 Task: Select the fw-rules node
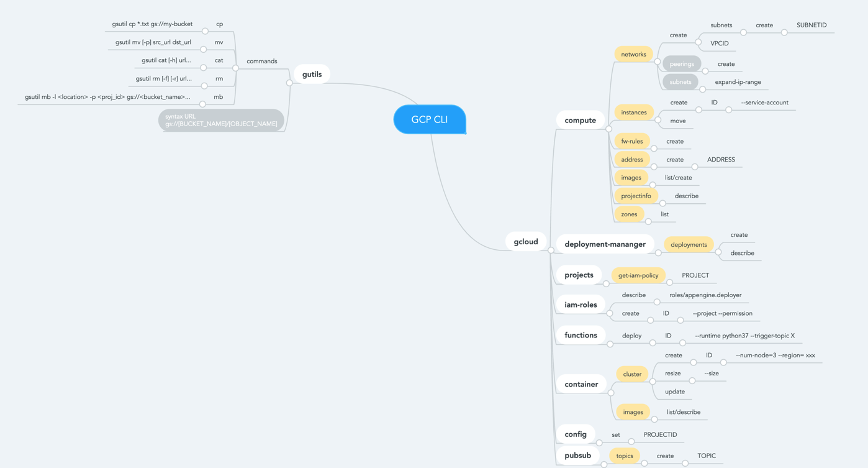[x=632, y=142]
